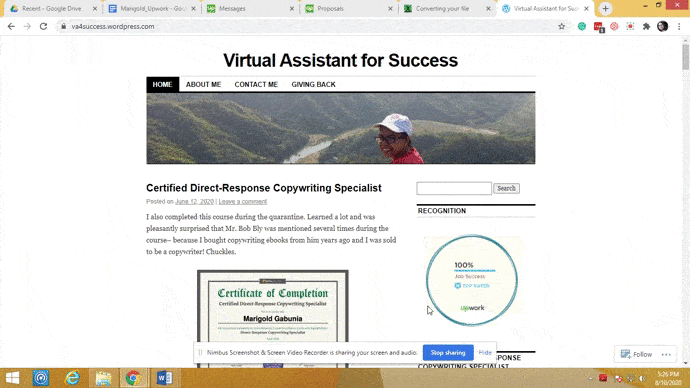Open the ABOUT ME menu item

pyautogui.click(x=203, y=84)
